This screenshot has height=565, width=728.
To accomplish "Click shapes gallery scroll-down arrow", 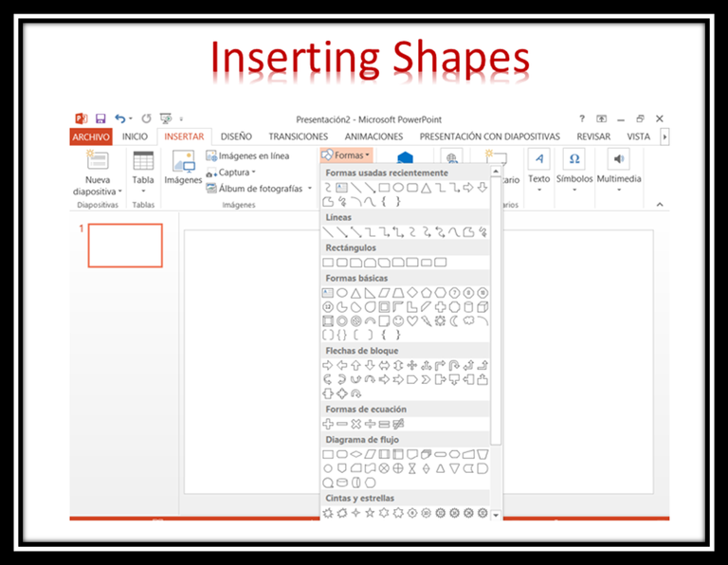I will (496, 515).
